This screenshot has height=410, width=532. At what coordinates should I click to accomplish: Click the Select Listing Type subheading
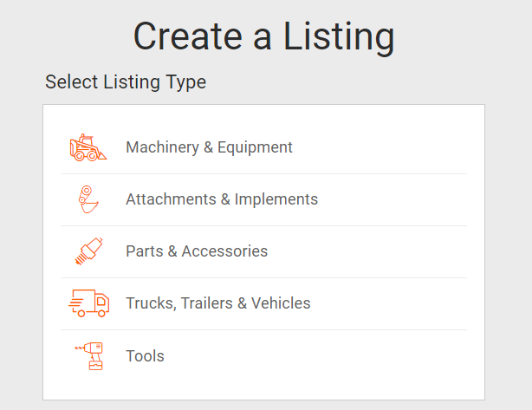pyautogui.click(x=126, y=82)
